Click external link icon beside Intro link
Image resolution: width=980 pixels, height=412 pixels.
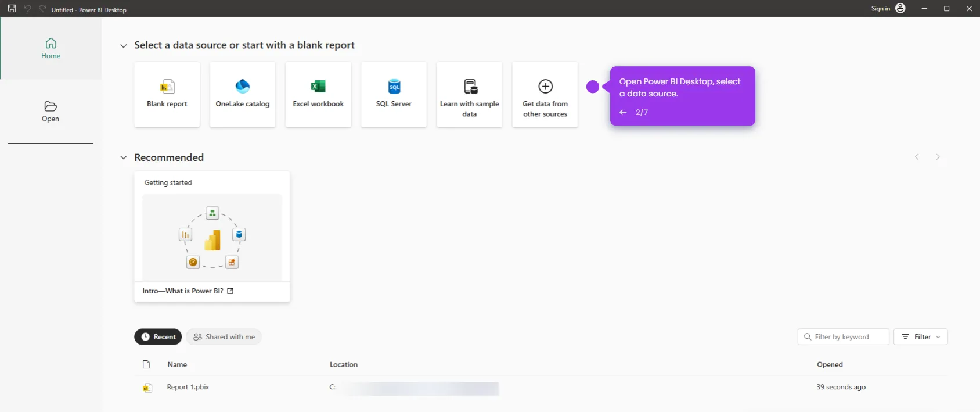point(230,291)
